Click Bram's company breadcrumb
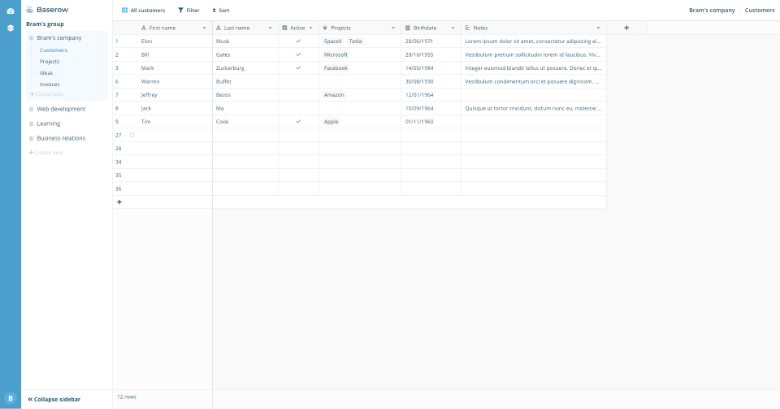Image resolution: width=780 pixels, height=409 pixels. pos(712,10)
